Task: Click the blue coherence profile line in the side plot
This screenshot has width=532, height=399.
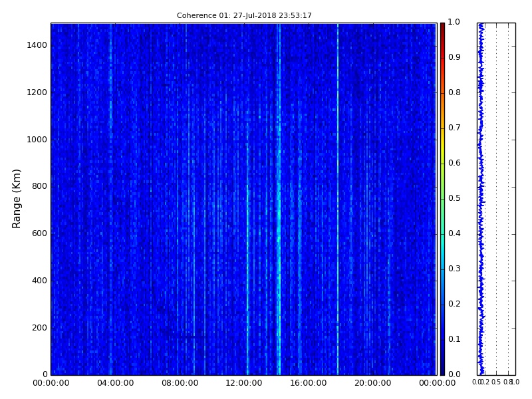Action: pyautogui.click(x=481, y=199)
